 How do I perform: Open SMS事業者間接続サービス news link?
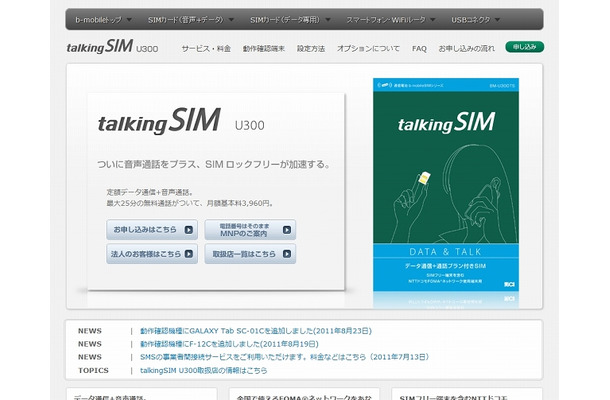(285, 357)
